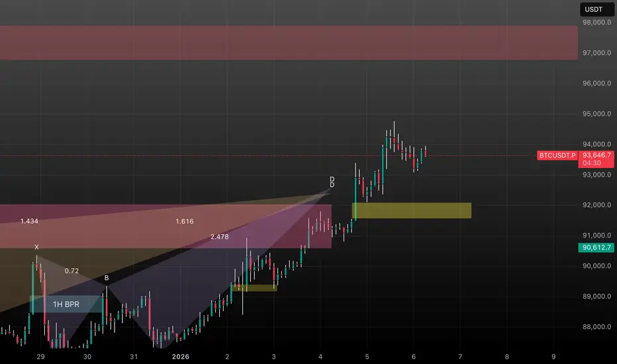Click date 3 on time axis

click(274, 357)
